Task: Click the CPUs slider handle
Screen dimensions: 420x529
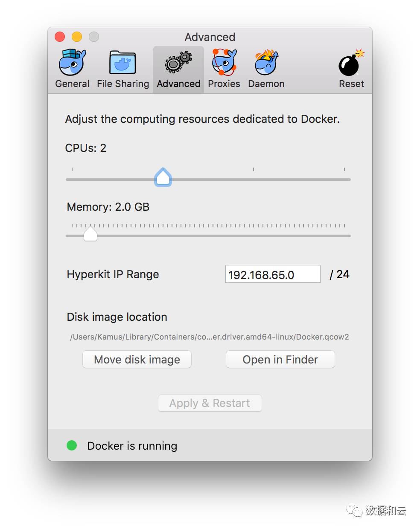Action: point(163,177)
